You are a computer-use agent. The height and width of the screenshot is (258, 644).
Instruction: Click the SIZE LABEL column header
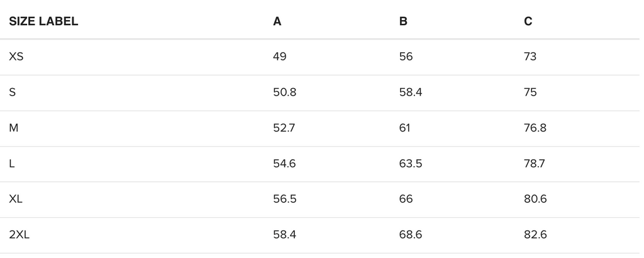(43, 21)
